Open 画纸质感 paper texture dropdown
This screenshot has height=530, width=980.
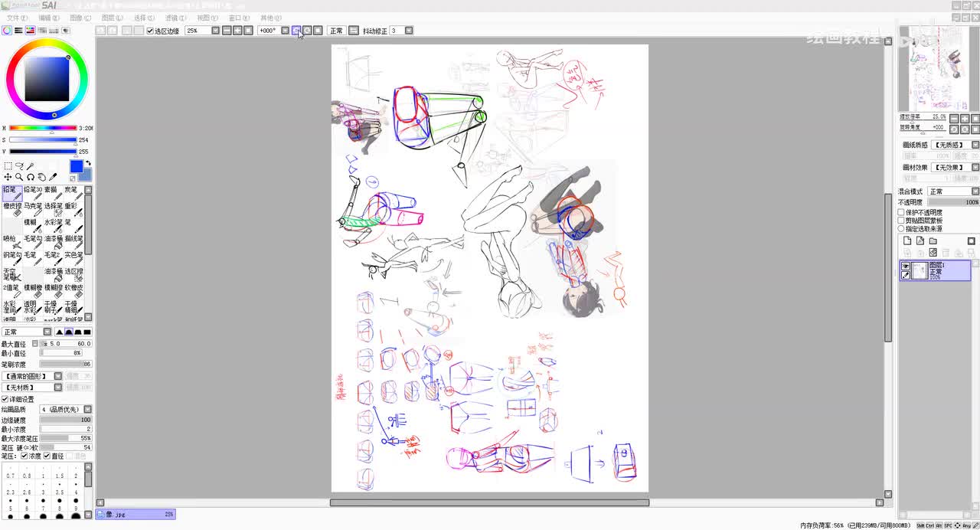(975, 145)
